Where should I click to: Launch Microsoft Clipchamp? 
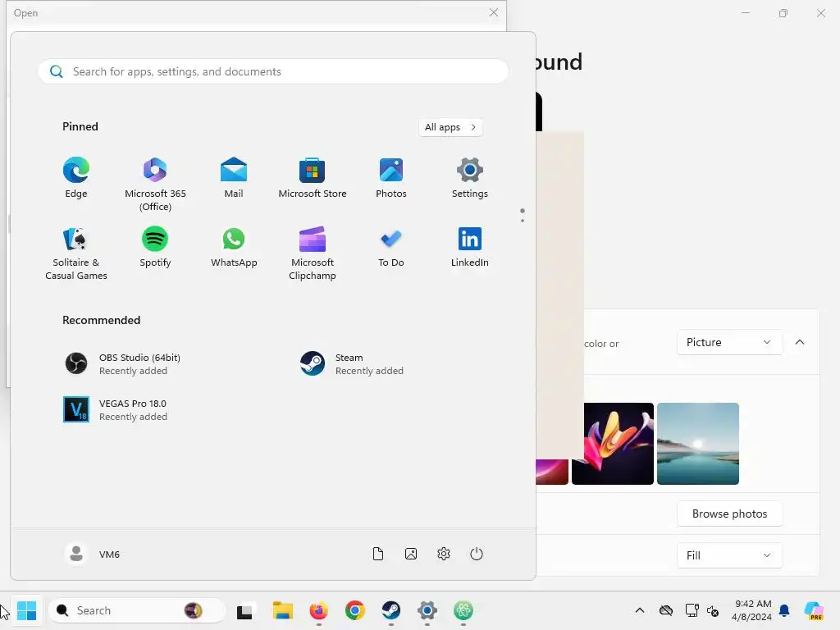(313, 253)
